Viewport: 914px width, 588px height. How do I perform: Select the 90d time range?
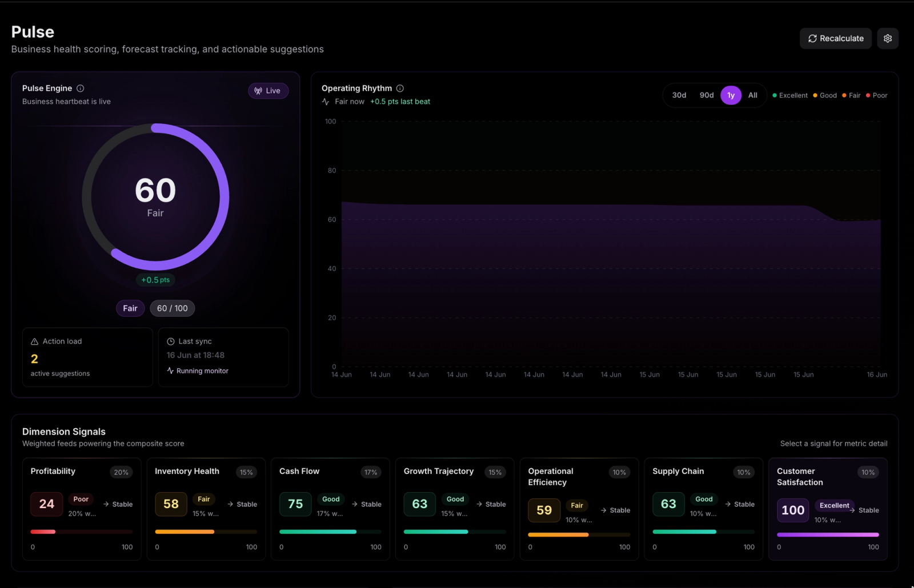click(x=707, y=95)
